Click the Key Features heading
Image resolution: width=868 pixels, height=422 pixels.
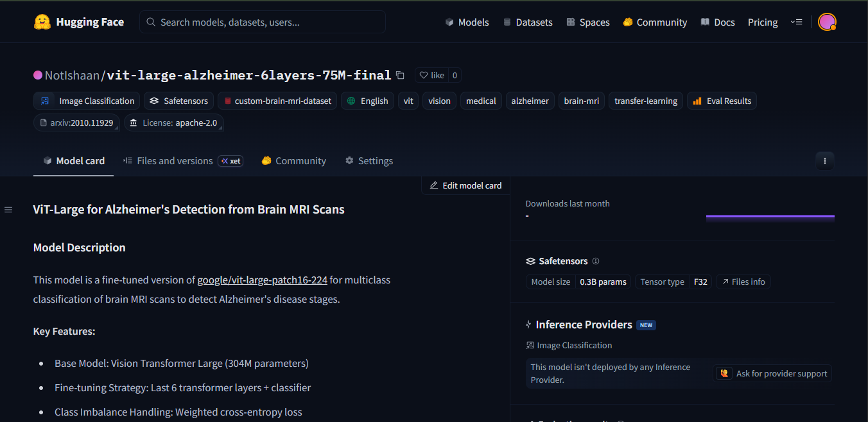(64, 332)
